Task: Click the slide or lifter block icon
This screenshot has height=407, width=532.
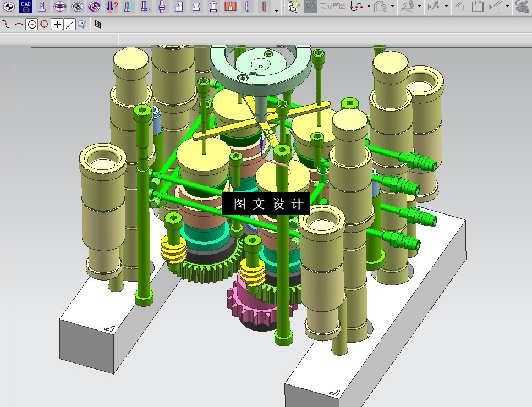Action: pos(179,7)
